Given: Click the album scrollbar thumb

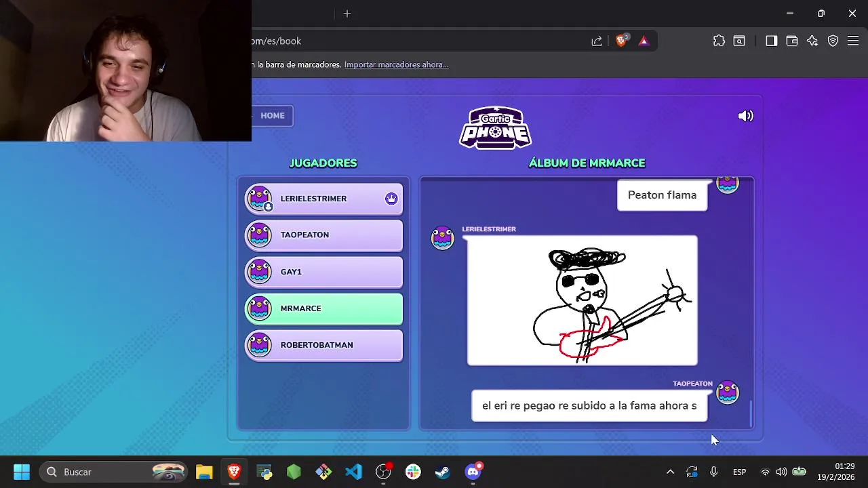Looking at the screenshot, I should click(751, 414).
